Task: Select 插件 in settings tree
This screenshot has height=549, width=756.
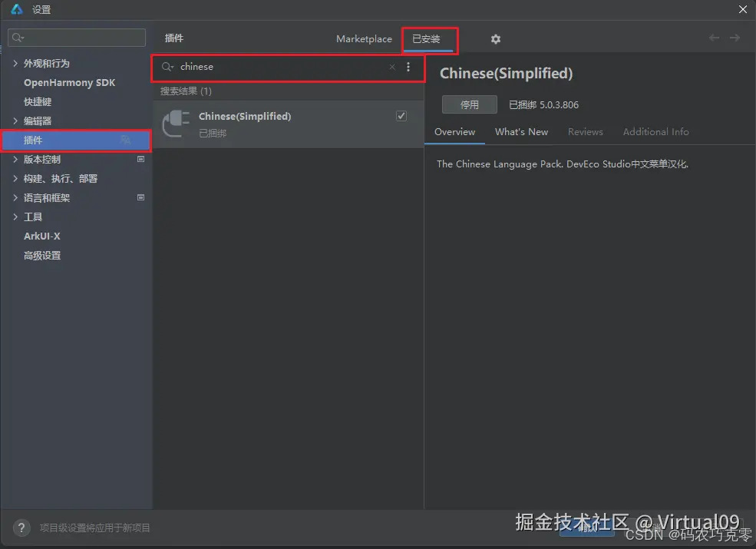Action: (76, 140)
